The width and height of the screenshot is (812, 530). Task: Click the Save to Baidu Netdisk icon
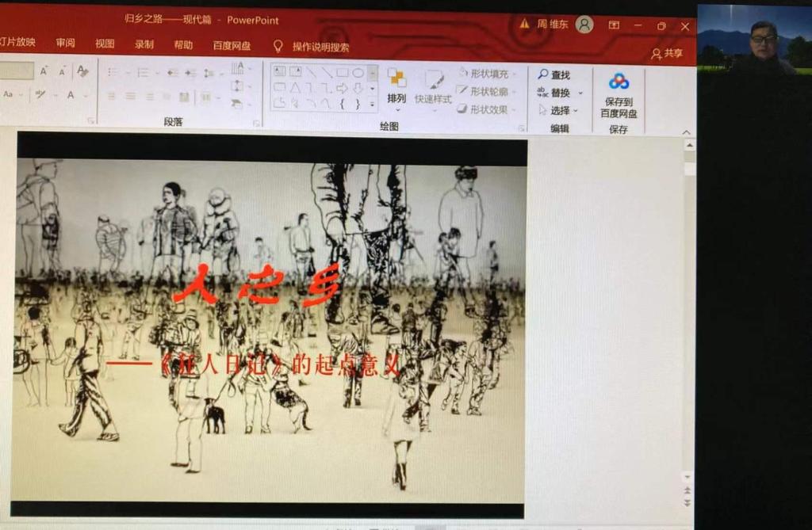[619, 82]
